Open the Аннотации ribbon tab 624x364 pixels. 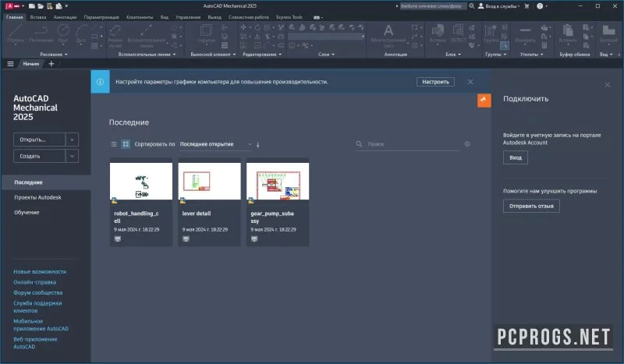point(65,17)
